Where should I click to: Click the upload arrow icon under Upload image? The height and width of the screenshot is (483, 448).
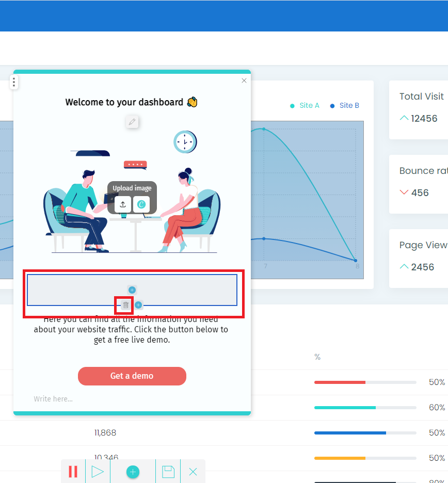(122, 204)
